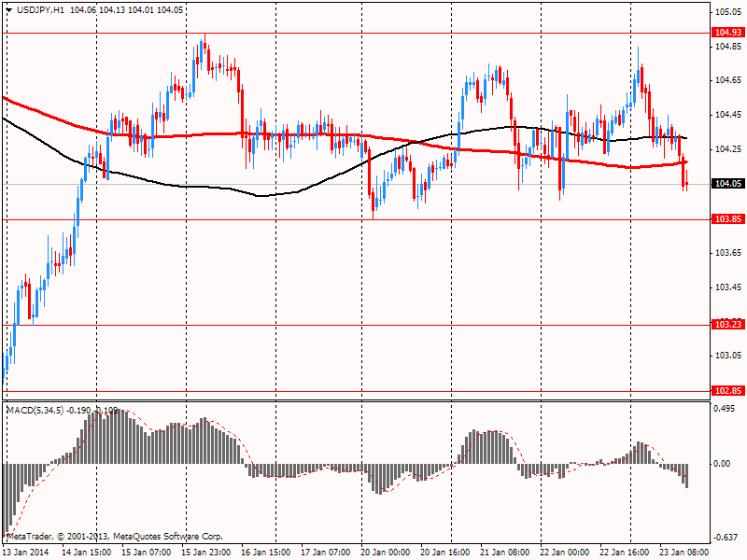Viewport: 747px width, 560px height.
Task: Click the 105.05 price scale value
Action: click(728, 12)
